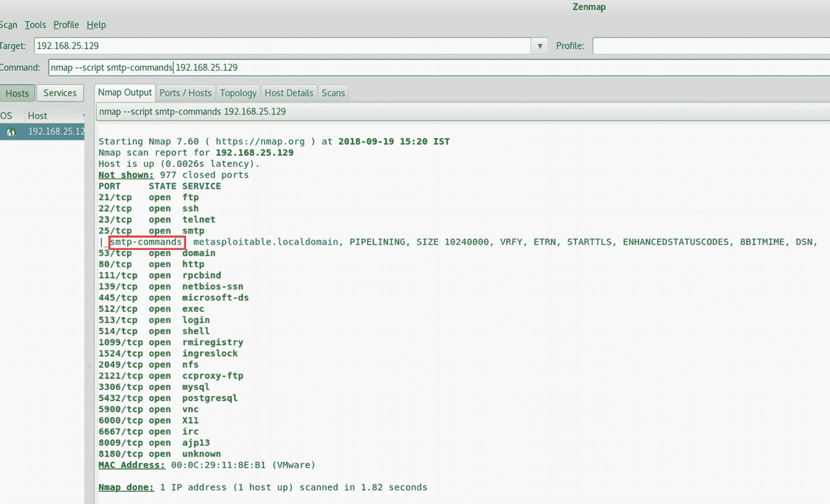Click the 'Not shown:' output label
This screenshot has width=830, height=504.
click(126, 175)
